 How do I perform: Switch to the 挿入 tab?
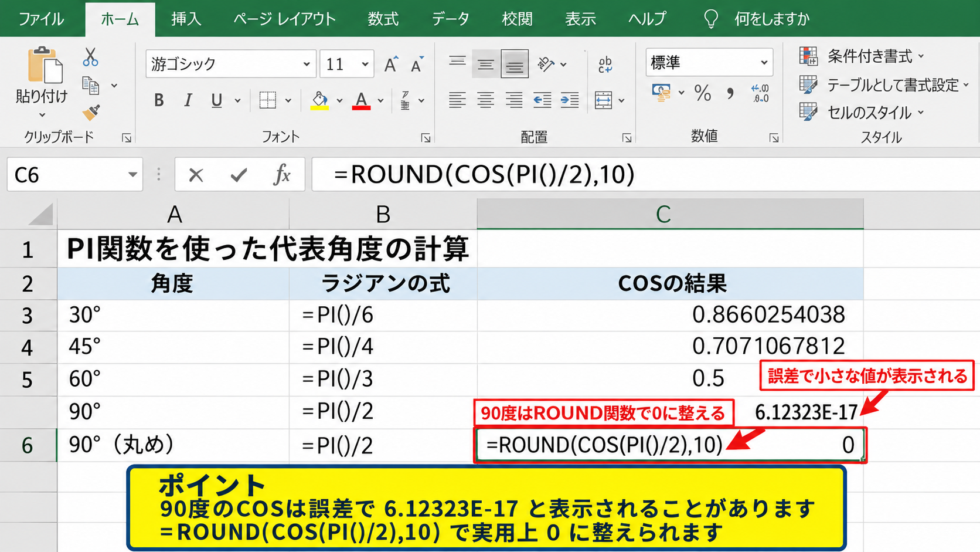pos(186,19)
